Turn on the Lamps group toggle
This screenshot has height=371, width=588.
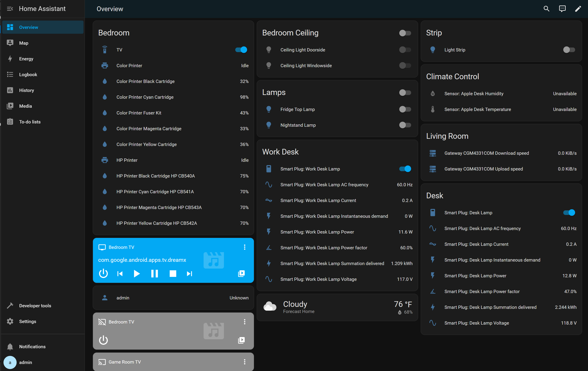pyautogui.click(x=405, y=93)
